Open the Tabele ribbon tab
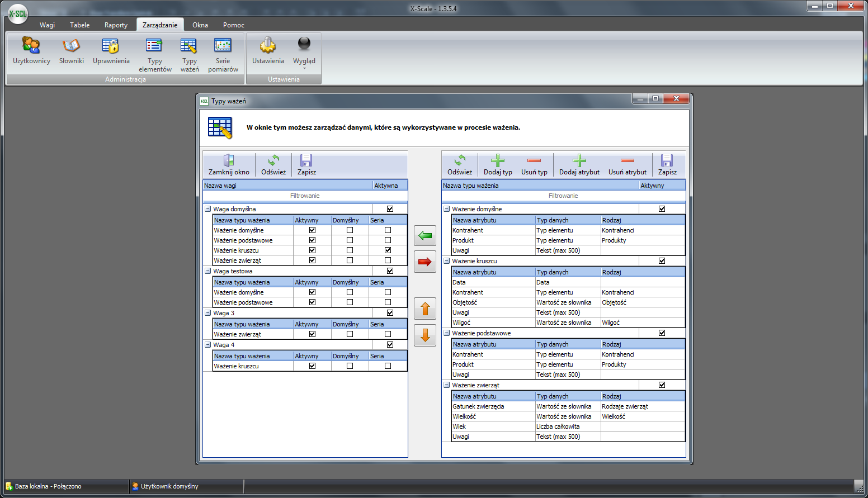 click(79, 25)
